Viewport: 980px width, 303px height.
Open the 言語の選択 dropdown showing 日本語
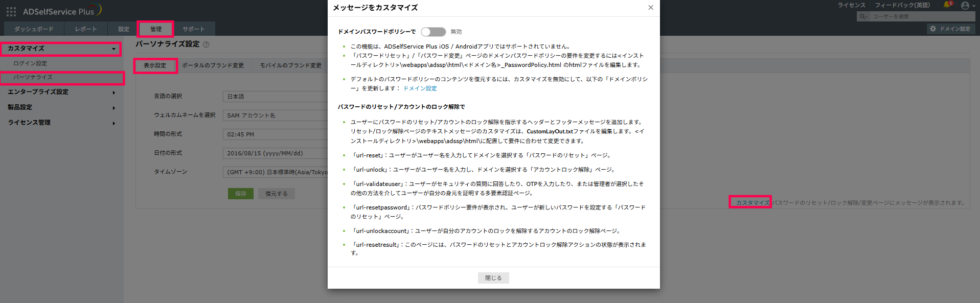point(276,97)
